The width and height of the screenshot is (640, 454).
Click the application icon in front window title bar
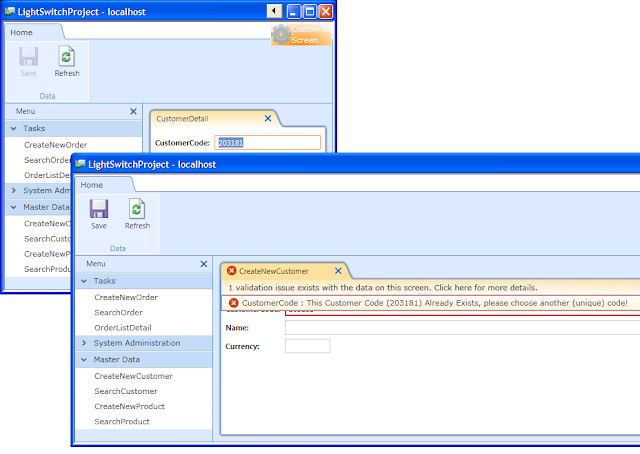pyautogui.click(x=80, y=164)
